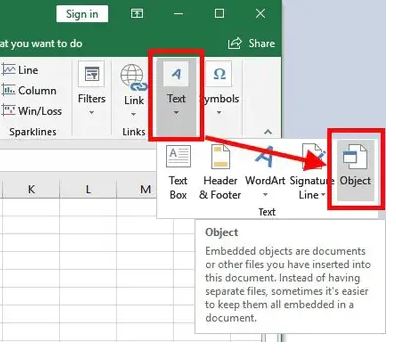Close the Excel window
The image size is (396, 361).
pos(260,14)
